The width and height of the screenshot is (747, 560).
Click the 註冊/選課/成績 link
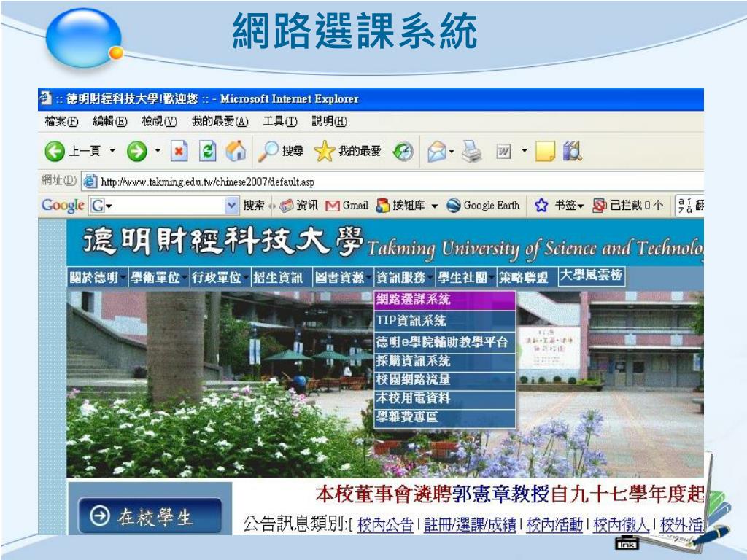tap(470, 525)
